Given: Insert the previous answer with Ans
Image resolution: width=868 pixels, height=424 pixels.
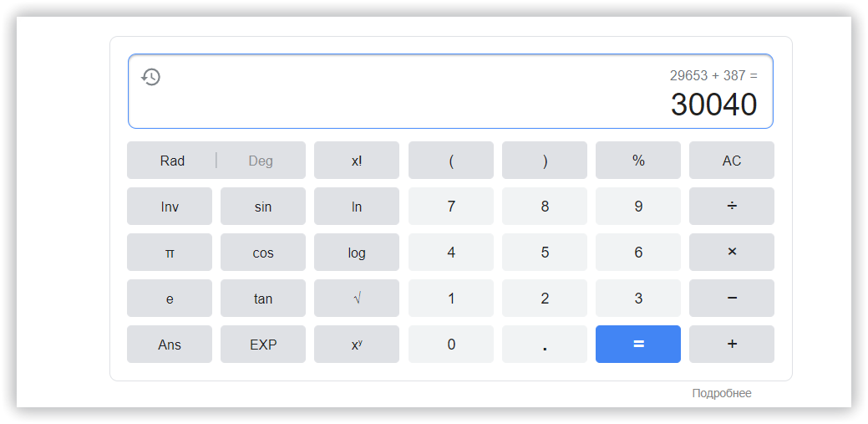Looking at the screenshot, I should click(170, 345).
